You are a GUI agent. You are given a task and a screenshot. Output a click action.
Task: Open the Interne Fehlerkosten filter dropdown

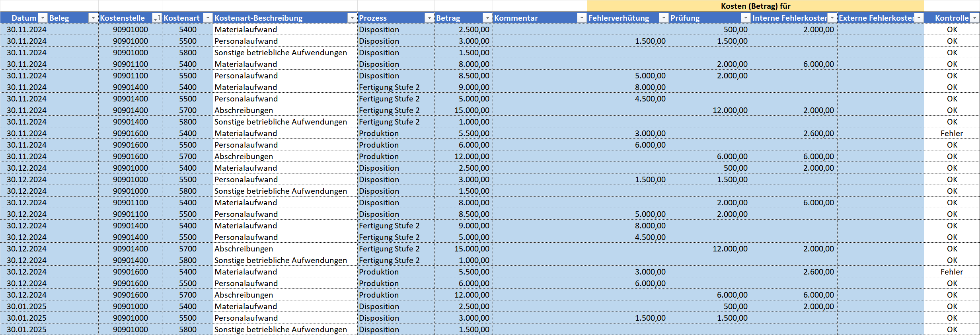(832, 18)
